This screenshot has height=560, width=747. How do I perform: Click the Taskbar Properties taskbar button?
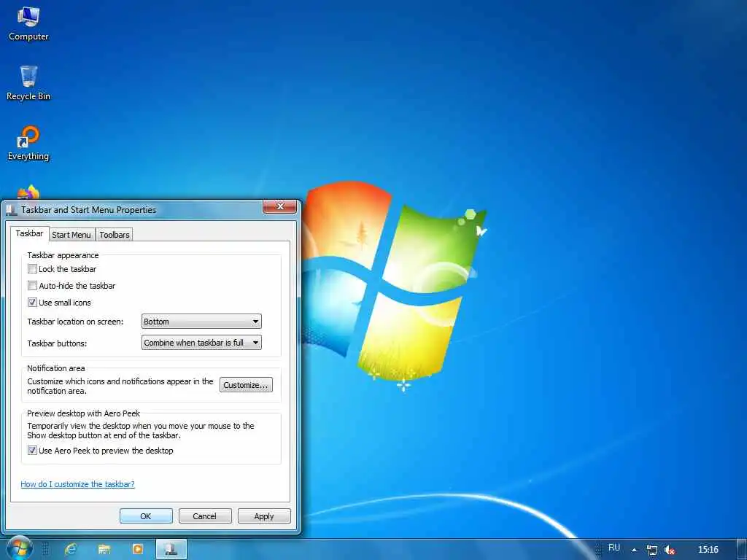pos(171,550)
